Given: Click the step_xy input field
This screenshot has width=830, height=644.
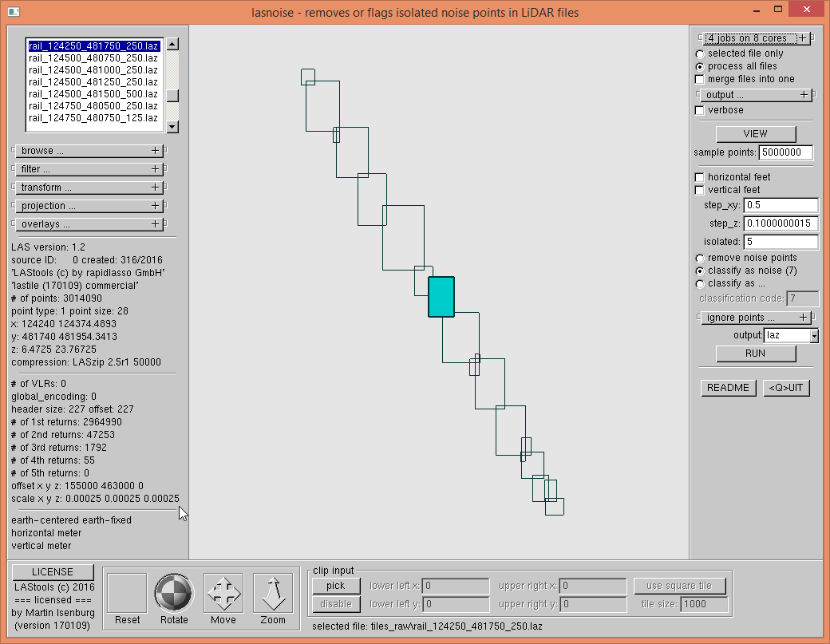Looking at the screenshot, I should tap(780, 205).
